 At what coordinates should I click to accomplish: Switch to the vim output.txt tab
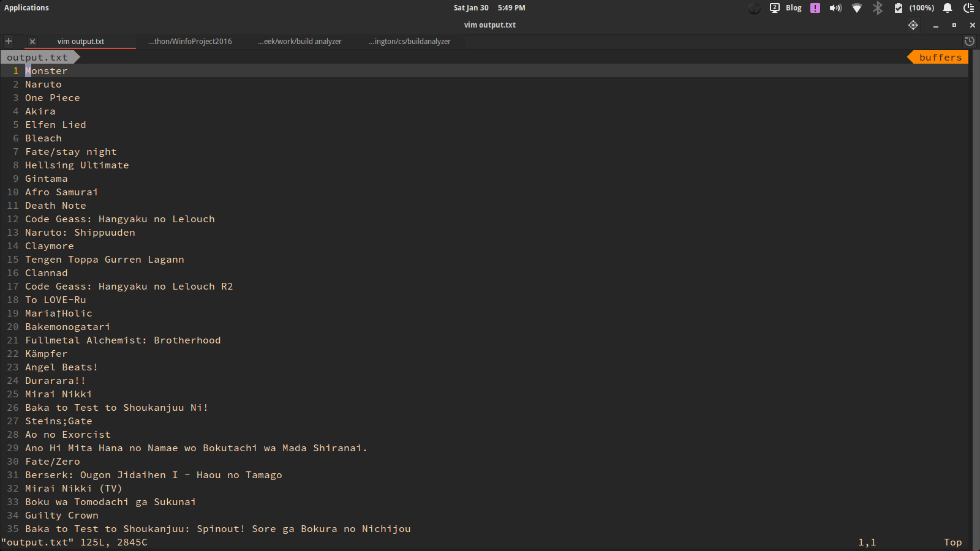pyautogui.click(x=81, y=42)
